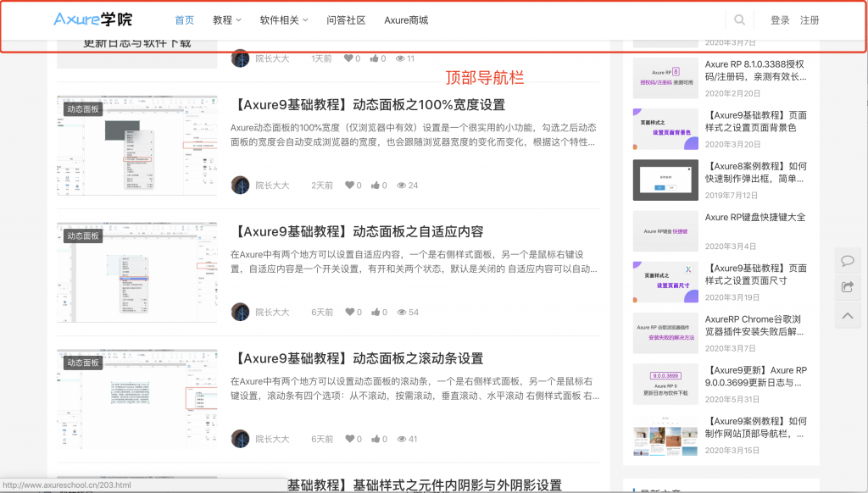
Task: Like the 100%宽度设置 article with heart icon
Action: pos(348,186)
